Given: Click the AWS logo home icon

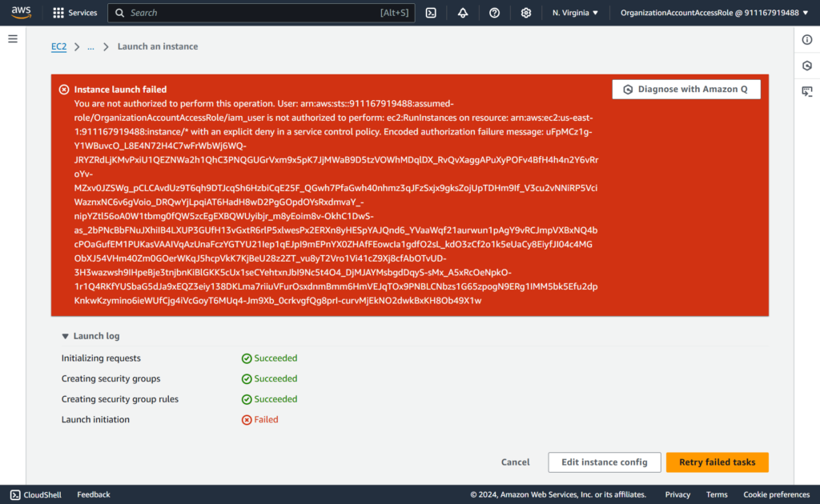Looking at the screenshot, I should [x=21, y=13].
